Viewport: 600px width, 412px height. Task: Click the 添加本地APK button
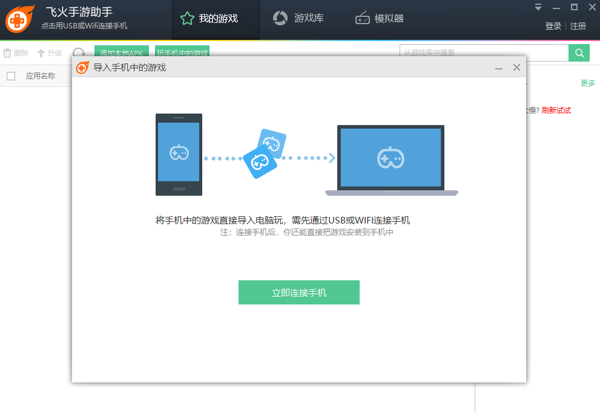(119, 52)
